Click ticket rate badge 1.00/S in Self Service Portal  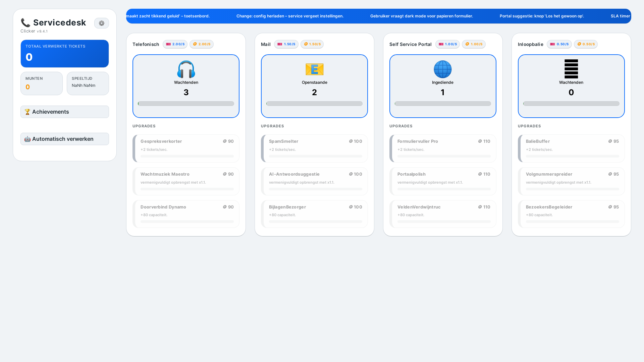tap(447, 44)
